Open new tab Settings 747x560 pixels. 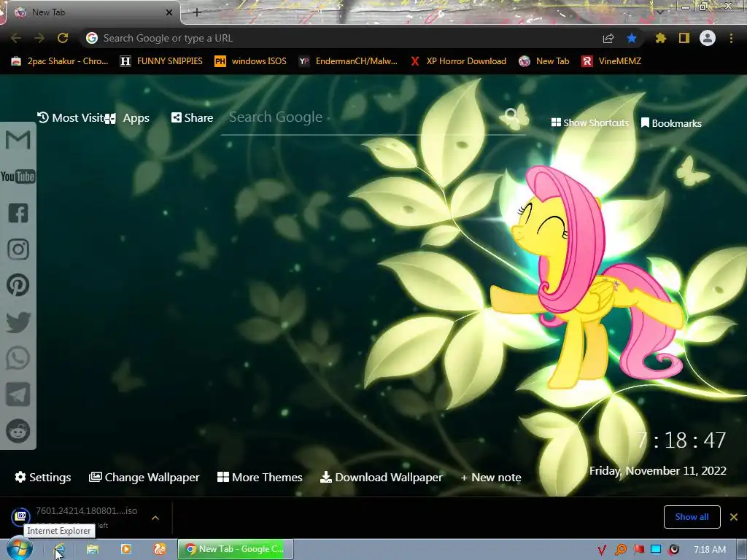click(x=43, y=477)
